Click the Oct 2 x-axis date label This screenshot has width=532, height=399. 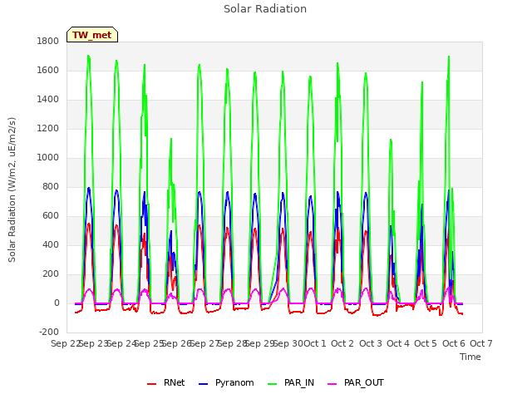pos(342,343)
